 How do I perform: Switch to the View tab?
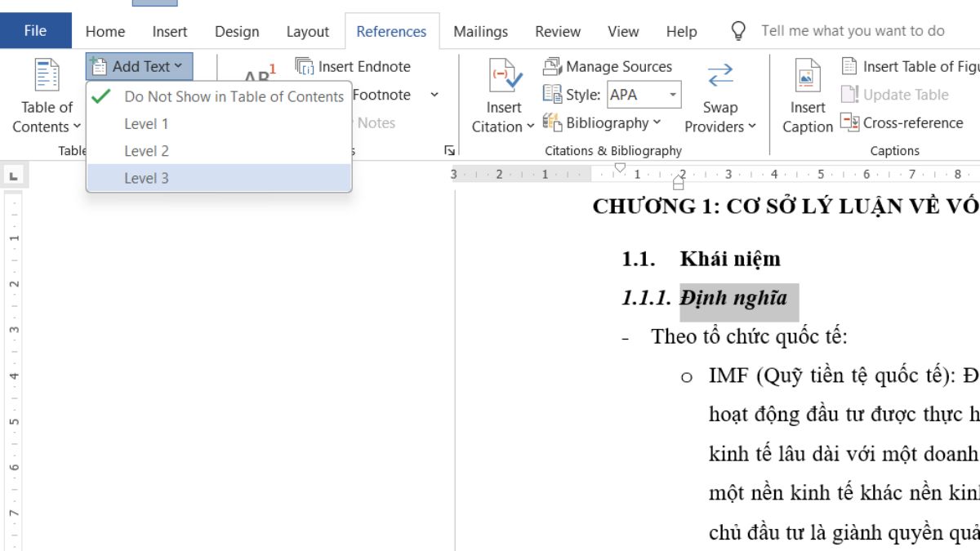tap(623, 32)
